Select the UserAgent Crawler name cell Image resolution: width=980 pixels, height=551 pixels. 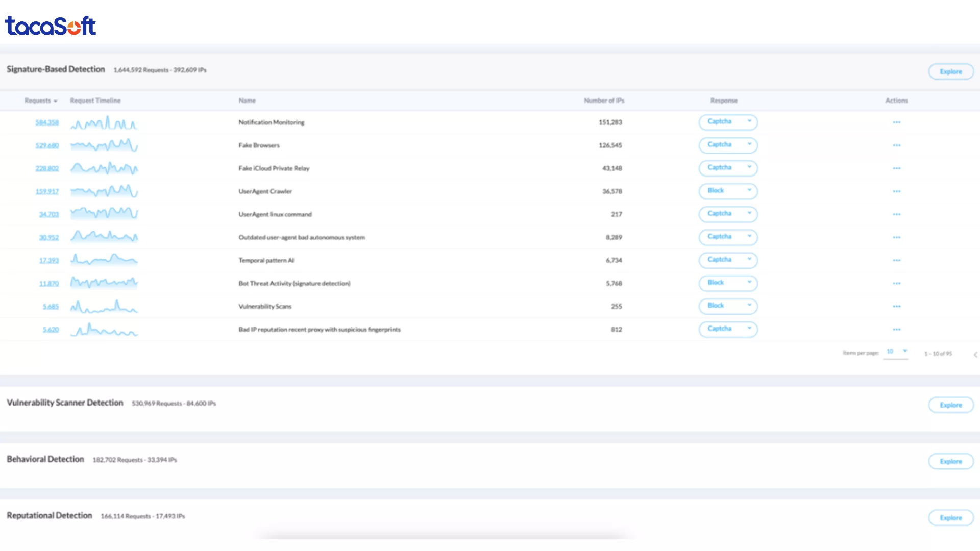point(265,191)
